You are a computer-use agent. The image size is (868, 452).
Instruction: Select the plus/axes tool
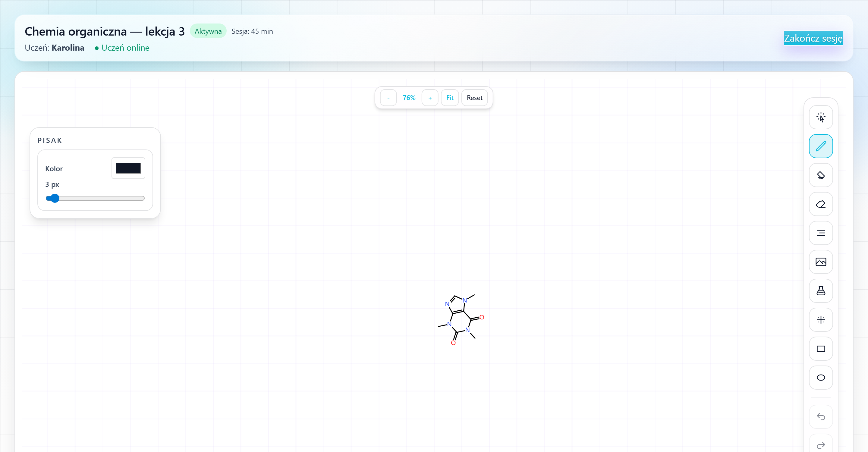tap(820, 320)
